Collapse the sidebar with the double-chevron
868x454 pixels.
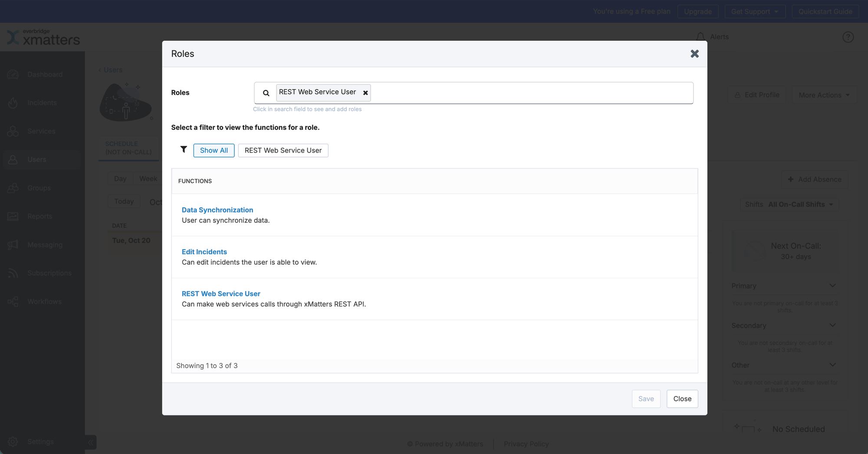click(91, 442)
